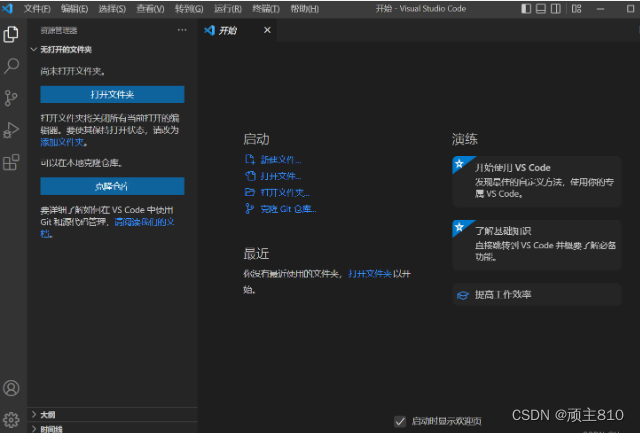The image size is (640, 433).
Task: Click the 最近 section heading
Action: 256,254
